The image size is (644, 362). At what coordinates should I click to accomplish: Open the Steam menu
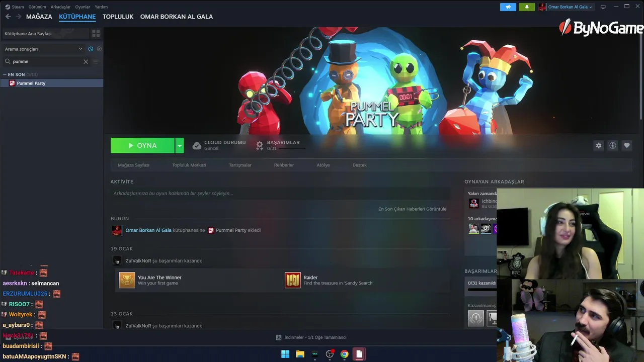click(15, 7)
